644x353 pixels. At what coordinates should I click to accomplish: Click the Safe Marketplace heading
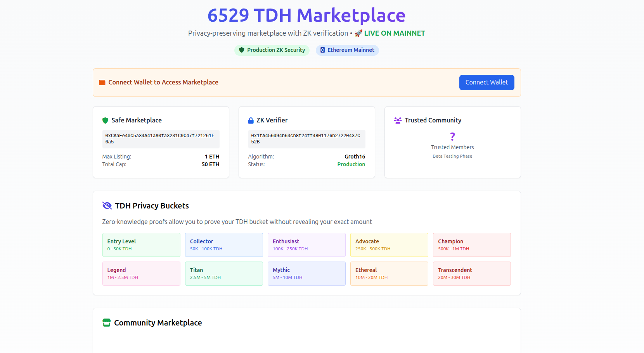(x=137, y=121)
